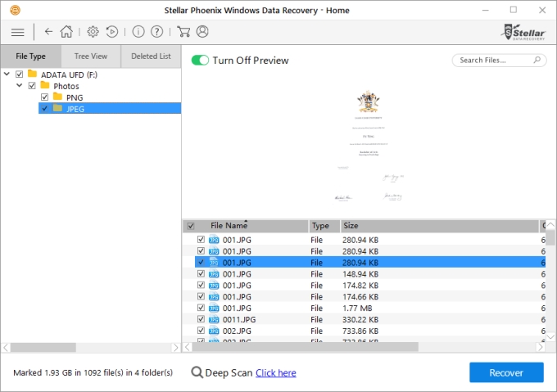Viewport: 557px width, 392px height.
Task: Click the search magnifier in Search Files
Action: [537, 60]
